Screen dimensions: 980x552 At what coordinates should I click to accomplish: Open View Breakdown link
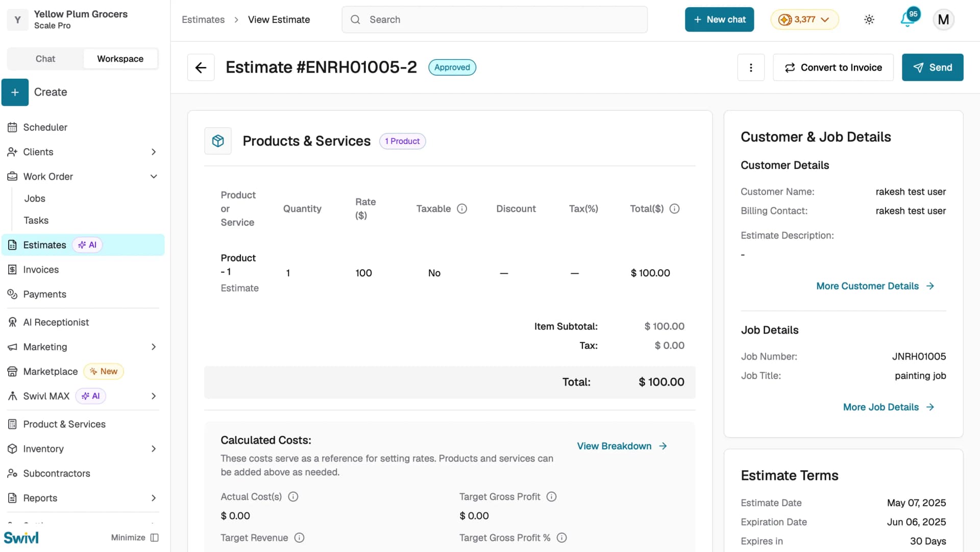(622, 446)
